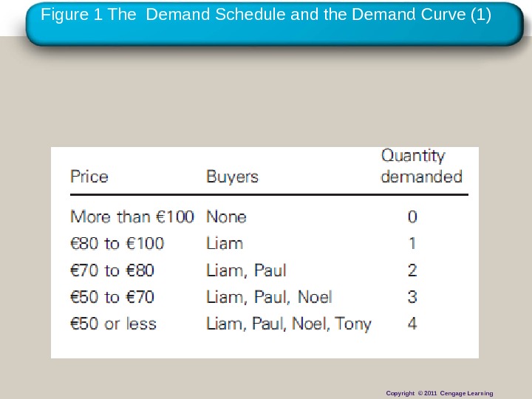Select the quantity value 3

pos(412,297)
